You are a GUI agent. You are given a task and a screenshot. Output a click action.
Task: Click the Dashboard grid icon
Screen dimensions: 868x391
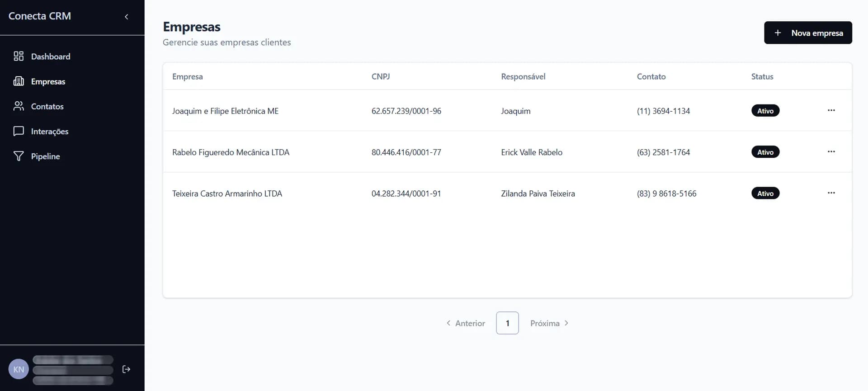19,56
